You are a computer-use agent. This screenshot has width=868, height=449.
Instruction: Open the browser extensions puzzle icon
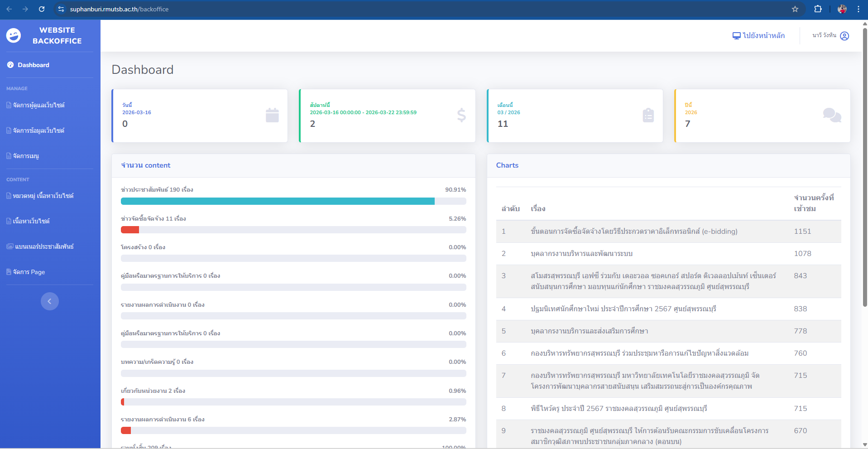pos(818,9)
